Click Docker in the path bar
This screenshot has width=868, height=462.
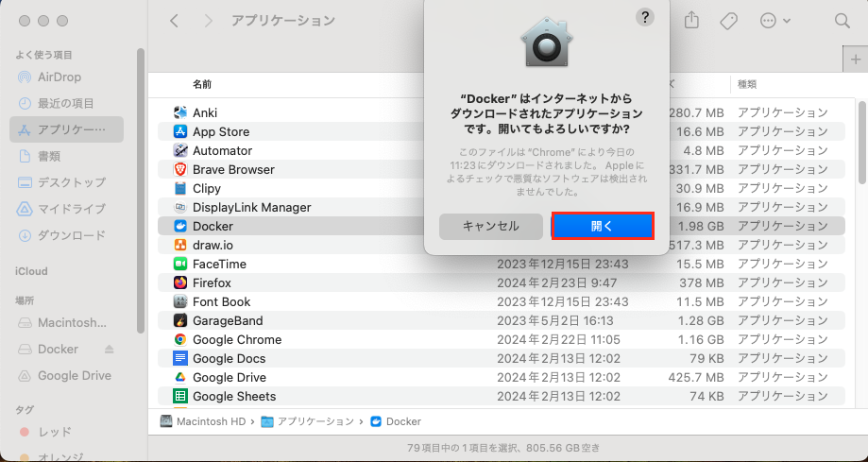click(x=397, y=421)
